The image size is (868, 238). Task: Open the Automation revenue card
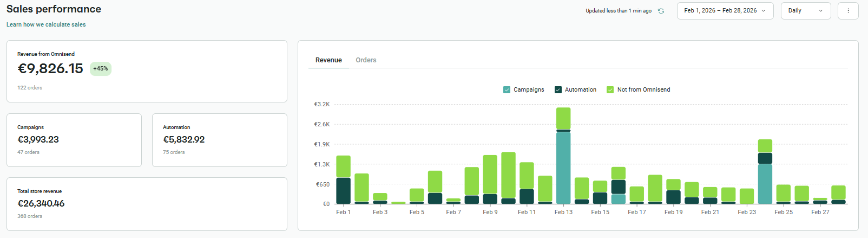click(220, 140)
